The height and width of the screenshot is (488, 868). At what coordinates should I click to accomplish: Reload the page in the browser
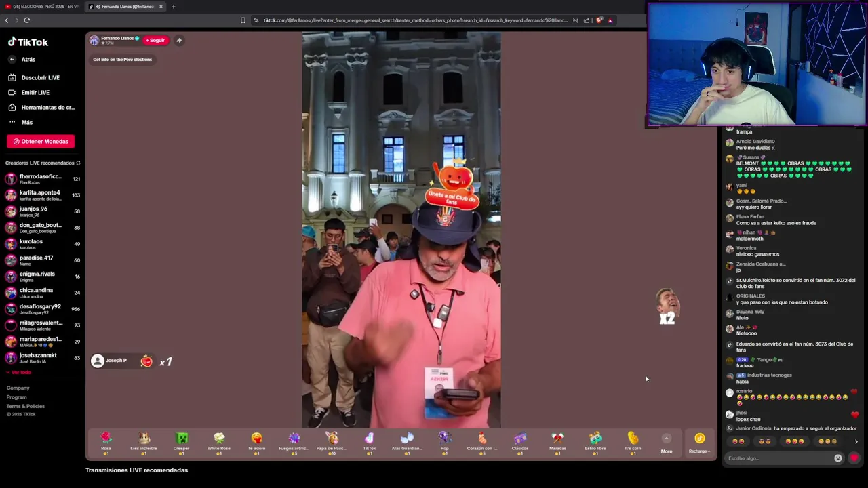tap(27, 20)
